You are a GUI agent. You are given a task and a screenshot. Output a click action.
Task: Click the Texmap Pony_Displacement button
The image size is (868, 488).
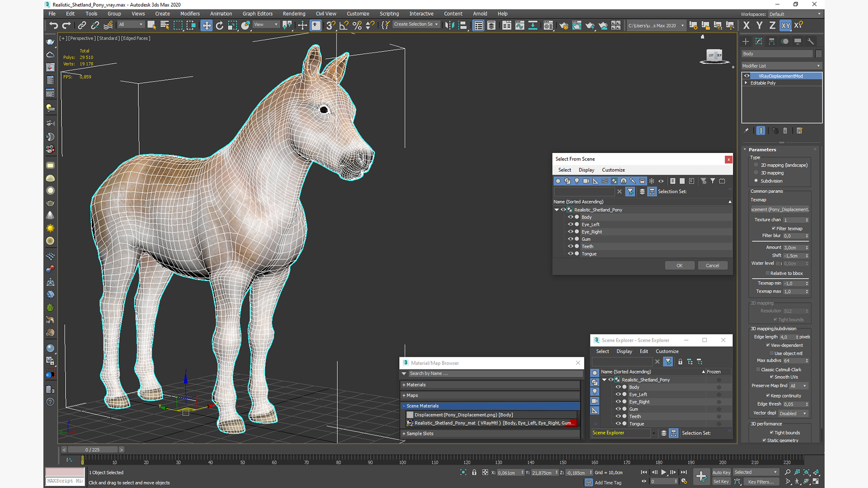point(780,209)
